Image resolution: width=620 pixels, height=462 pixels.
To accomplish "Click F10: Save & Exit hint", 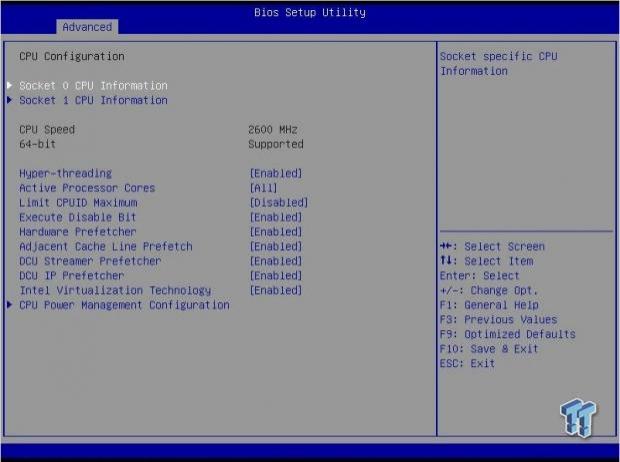I will 488,349.
